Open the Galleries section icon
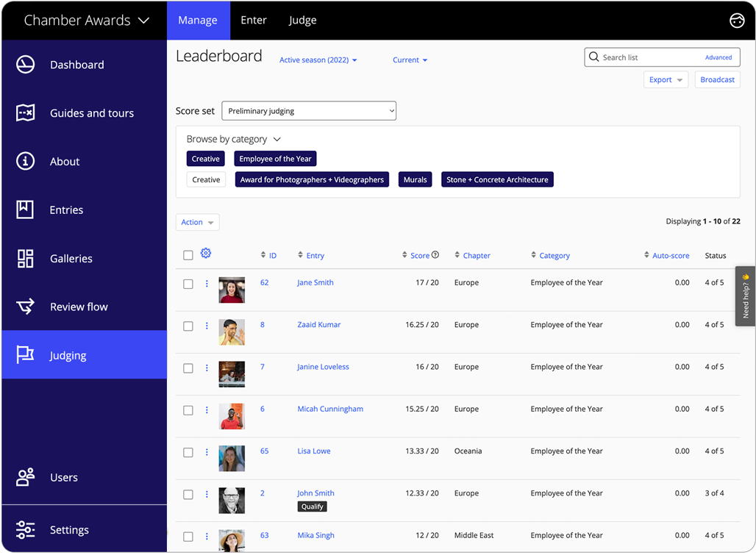 pos(24,258)
